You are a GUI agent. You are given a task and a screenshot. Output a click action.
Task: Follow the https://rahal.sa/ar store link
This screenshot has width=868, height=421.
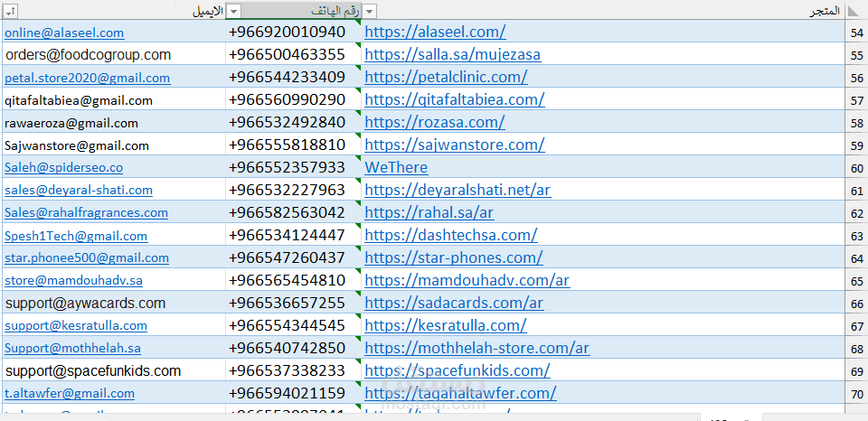coord(429,212)
